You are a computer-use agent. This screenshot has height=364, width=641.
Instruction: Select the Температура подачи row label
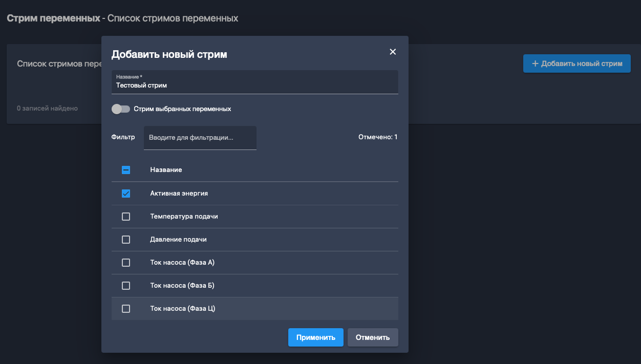[184, 217]
